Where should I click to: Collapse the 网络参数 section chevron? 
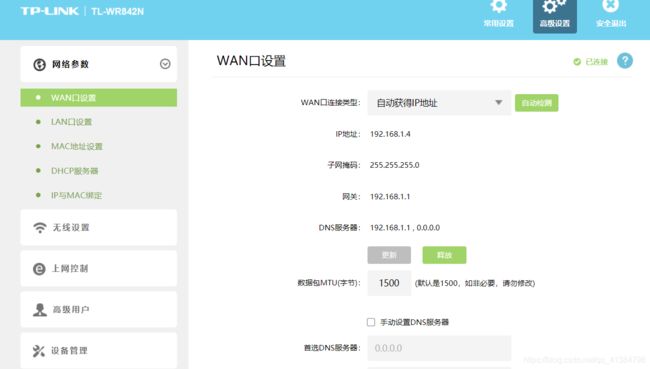(x=165, y=64)
